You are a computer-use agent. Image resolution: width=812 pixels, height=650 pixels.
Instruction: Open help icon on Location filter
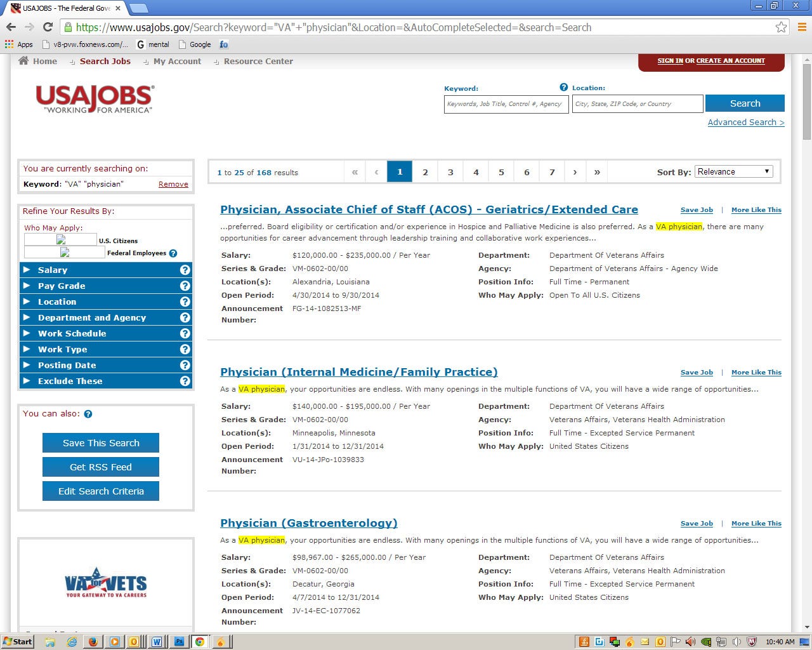click(x=185, y=302)
